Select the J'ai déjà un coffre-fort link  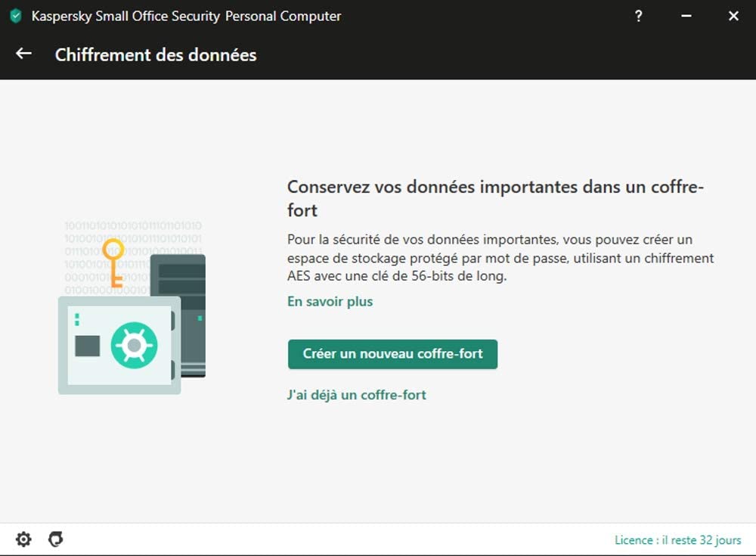[x=356, y=395]
